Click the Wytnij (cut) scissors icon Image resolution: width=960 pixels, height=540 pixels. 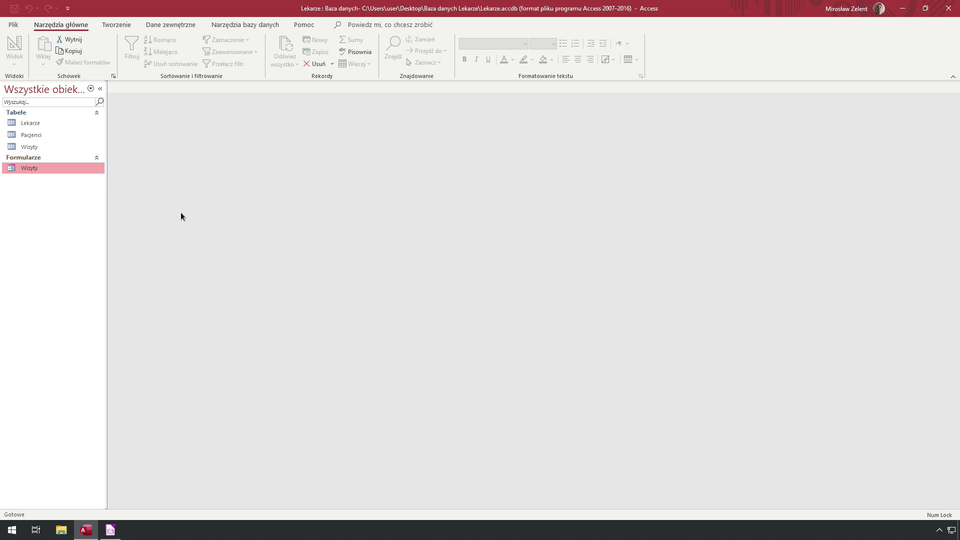tap(60, 40)
